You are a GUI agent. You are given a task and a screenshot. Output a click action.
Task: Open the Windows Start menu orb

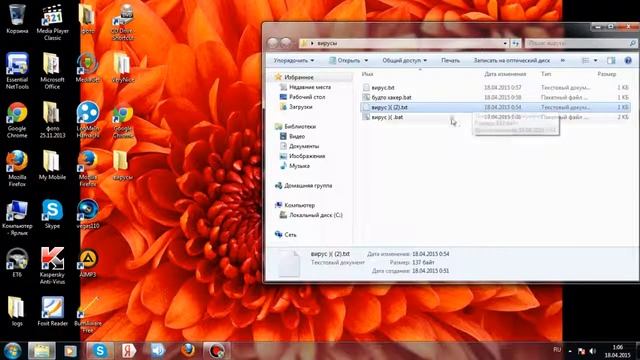12,351
